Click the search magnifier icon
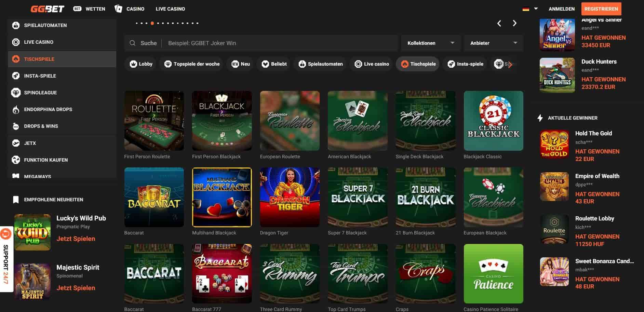 point(133,43)
